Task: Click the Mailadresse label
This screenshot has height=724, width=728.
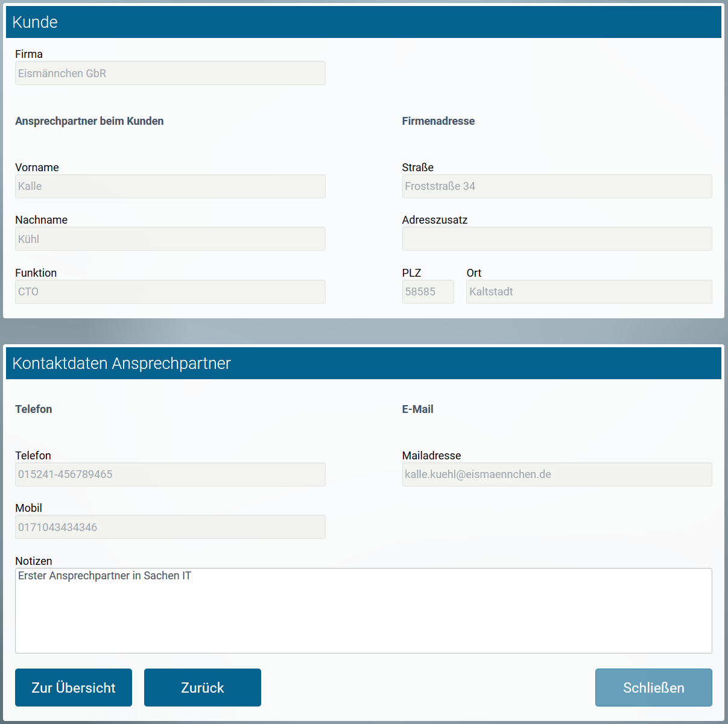Action: [431, 456]
